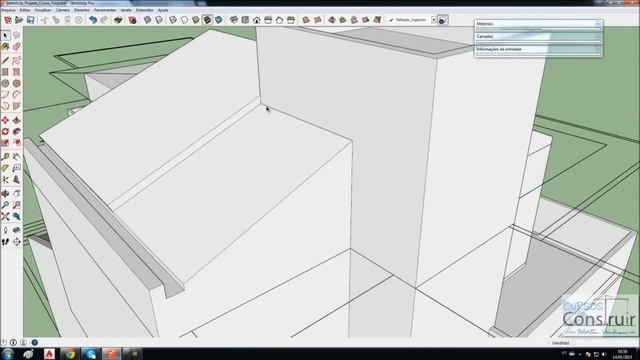
Task: Select the Move tool
Action: pyautogui.click(x=5, y=120)
